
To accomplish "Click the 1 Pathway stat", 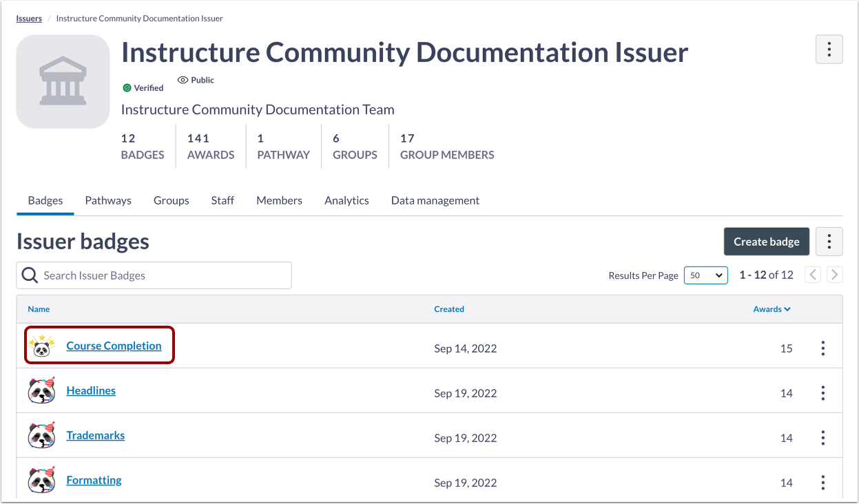I will click(x=284, y=147).
